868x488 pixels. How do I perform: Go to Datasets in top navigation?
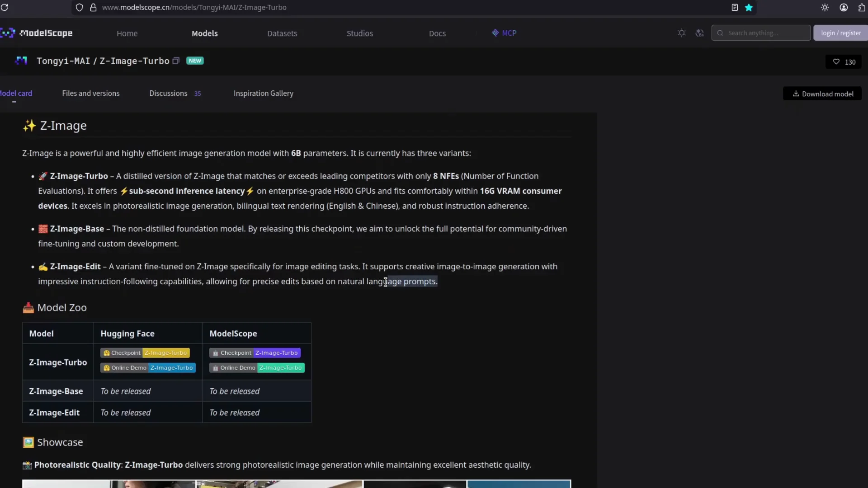(282, 33)
